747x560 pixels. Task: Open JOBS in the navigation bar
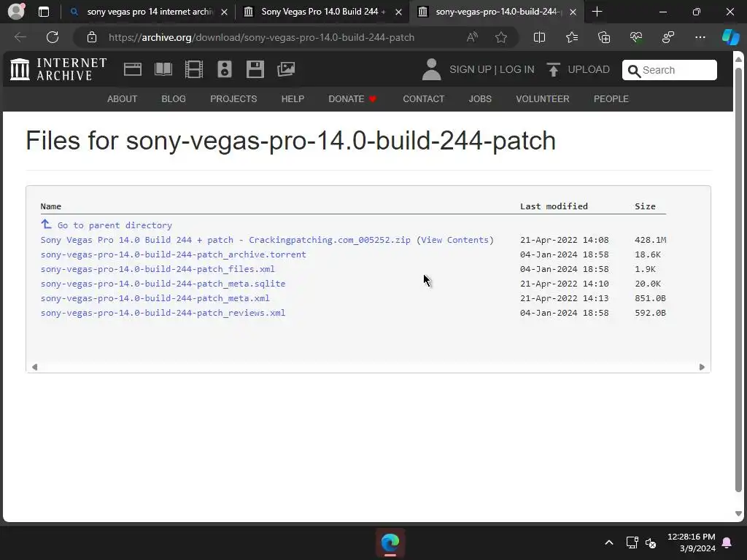480,98
